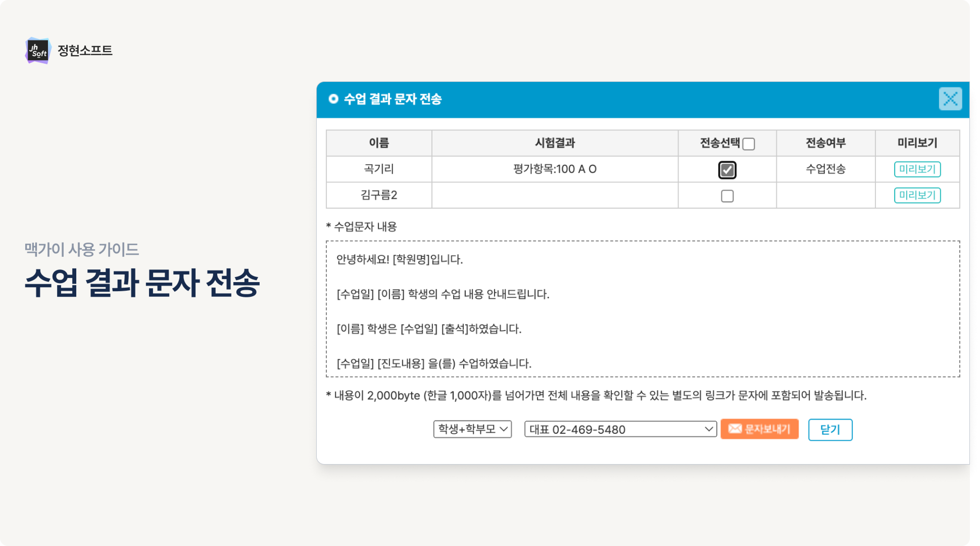The height and width of the screenshot is (546, 980).
Task: Click the 미리보기 column header
Action: [x=917, y=143]
